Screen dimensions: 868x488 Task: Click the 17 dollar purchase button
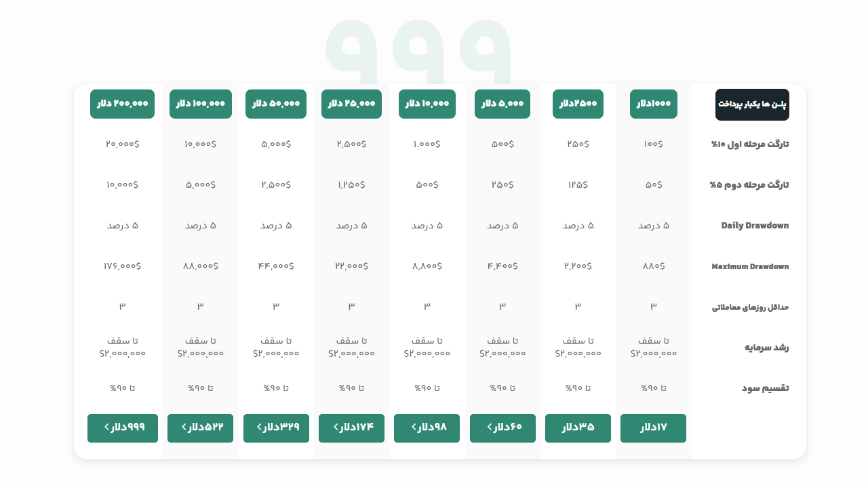[x=653, y=428]
